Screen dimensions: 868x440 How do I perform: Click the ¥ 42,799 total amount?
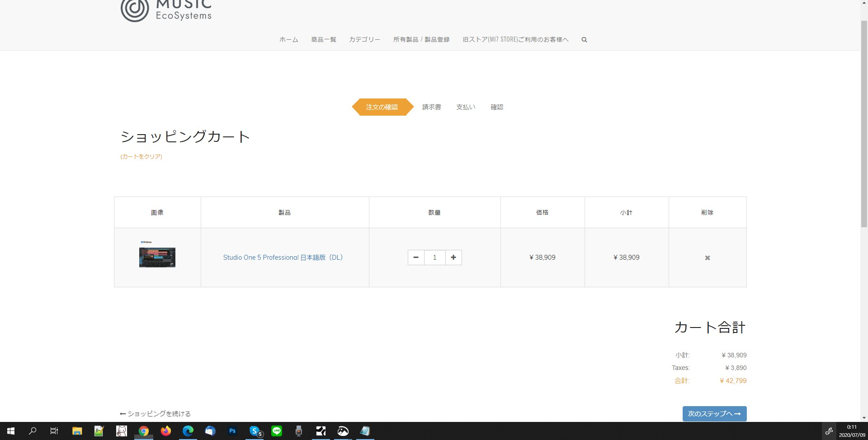[733, 381]
